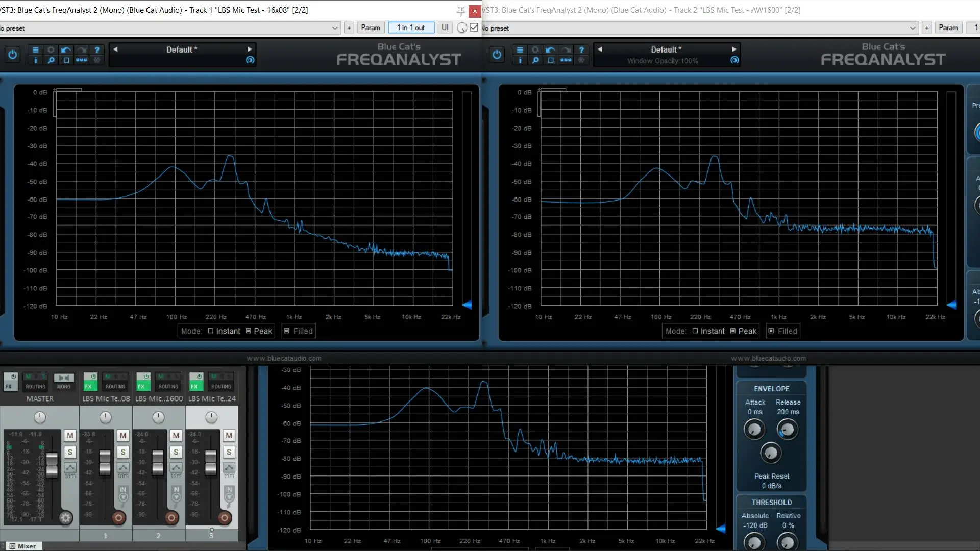Image resolution: width=980 pixels, height=551 pixels.
Task: Click undo arrow in Track 2 FreqAnalyst toolbar
Action: click(550, 49)
